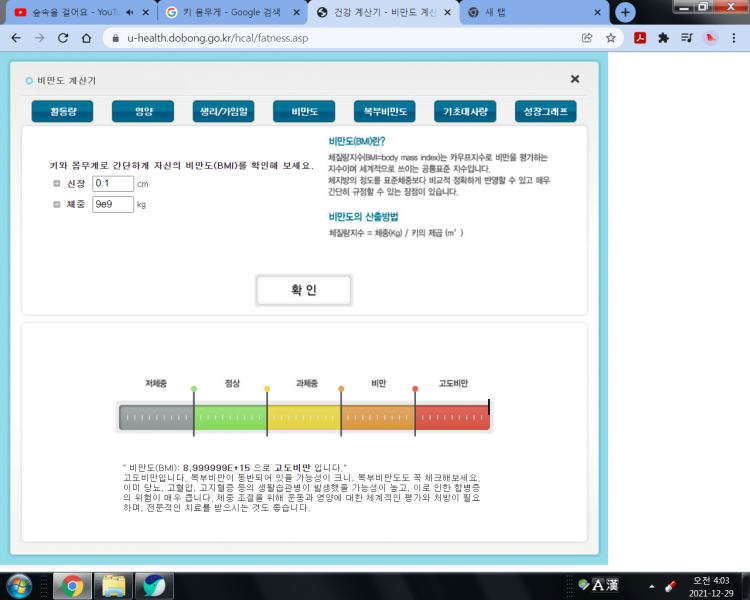The height and width of the screenshot is (600, 750).
Task: Close the YouTube tab
Action: pos(146,13)
